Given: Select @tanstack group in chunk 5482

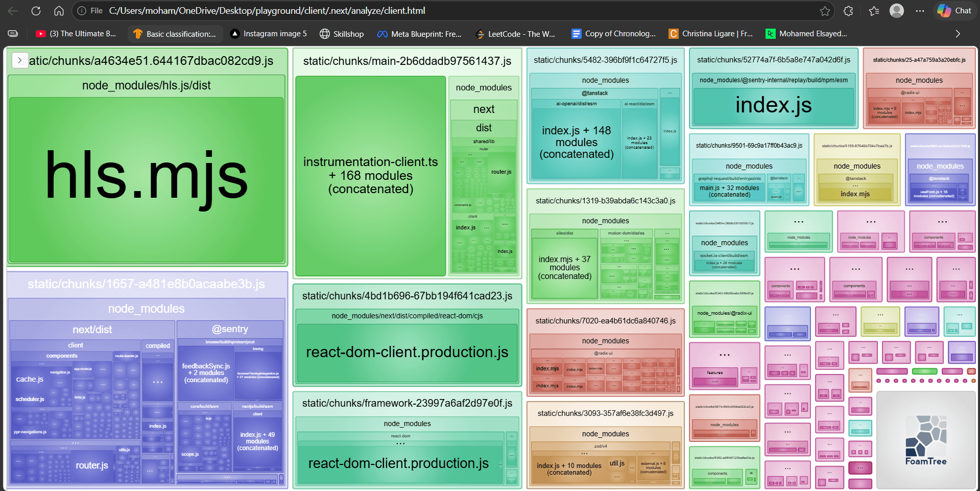Looking at the screenshot, I should click(x=595, y=93).
